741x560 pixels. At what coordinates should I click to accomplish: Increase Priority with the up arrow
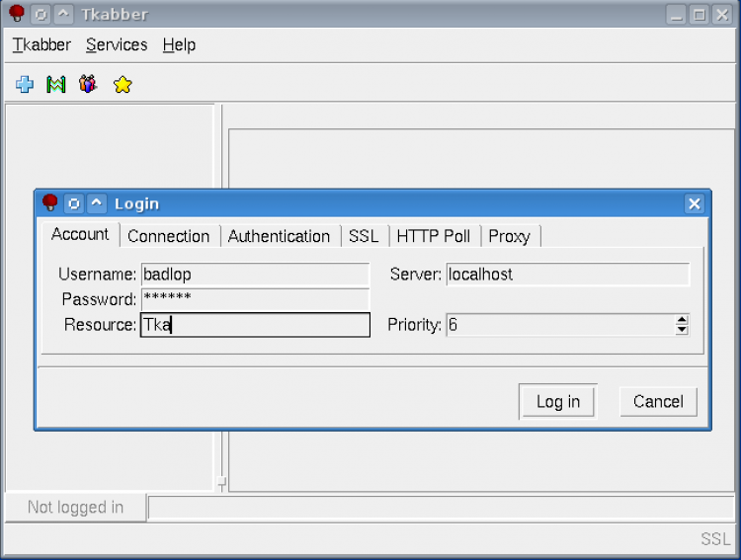click(x=681, y=319)
